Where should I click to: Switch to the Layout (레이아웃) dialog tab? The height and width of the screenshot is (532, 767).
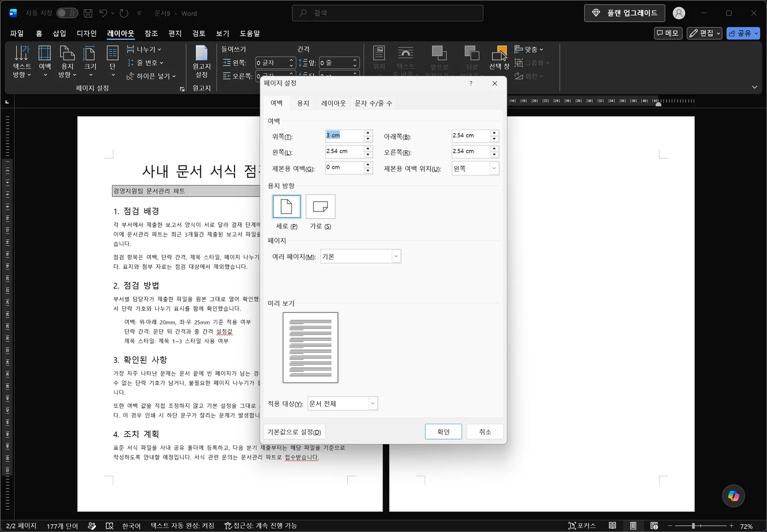(x=333, y=103)
